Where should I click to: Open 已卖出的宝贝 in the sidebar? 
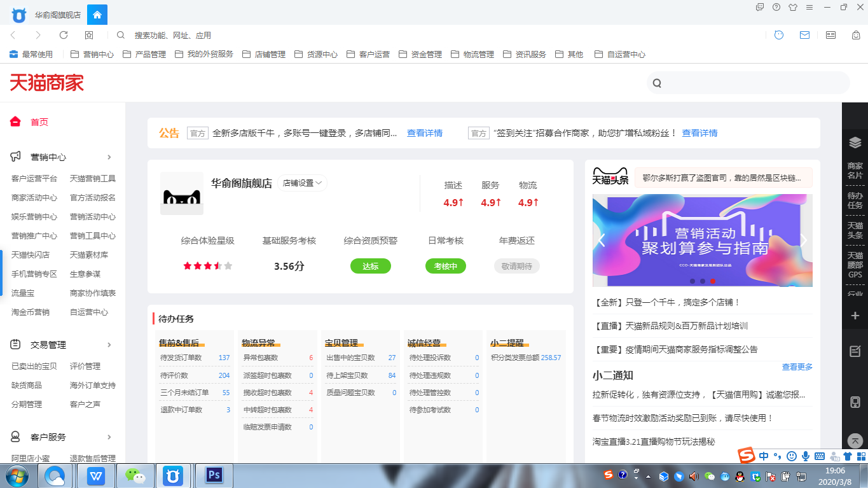34,366
